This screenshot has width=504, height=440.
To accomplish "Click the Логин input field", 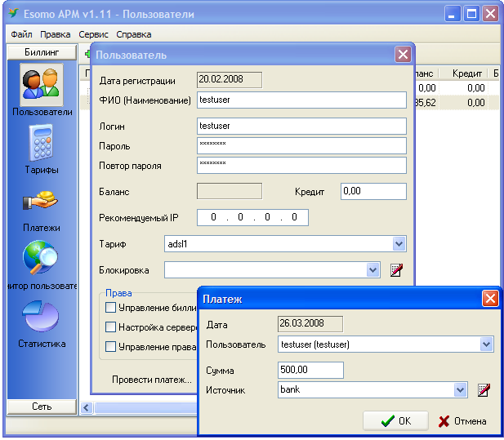I will pos(301,126).
